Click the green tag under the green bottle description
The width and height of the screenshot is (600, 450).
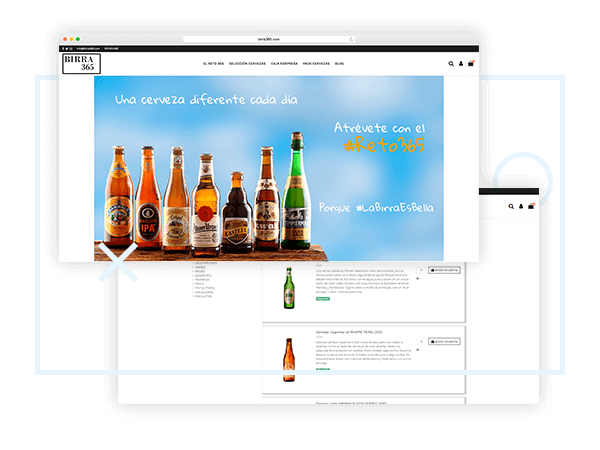tap(323, 298)
